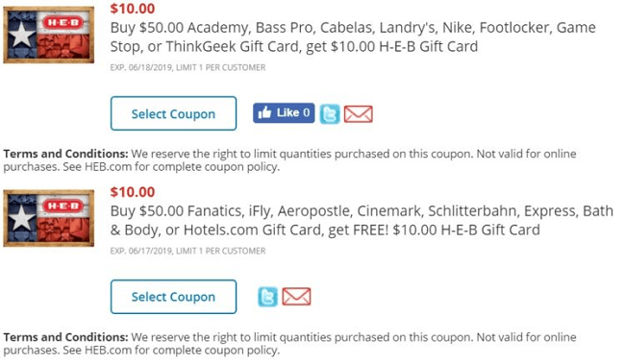Click the first Terms and Conditions heading

coord(65,154)
